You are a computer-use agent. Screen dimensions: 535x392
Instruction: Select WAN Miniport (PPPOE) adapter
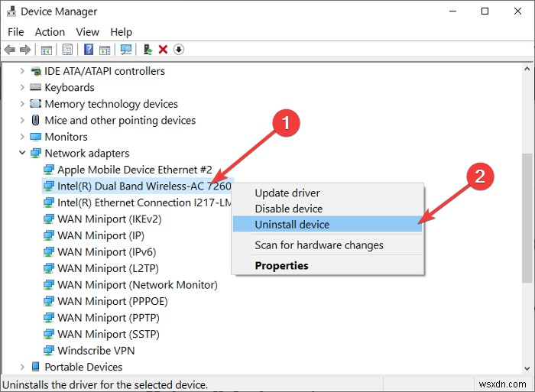pos(112,301)
